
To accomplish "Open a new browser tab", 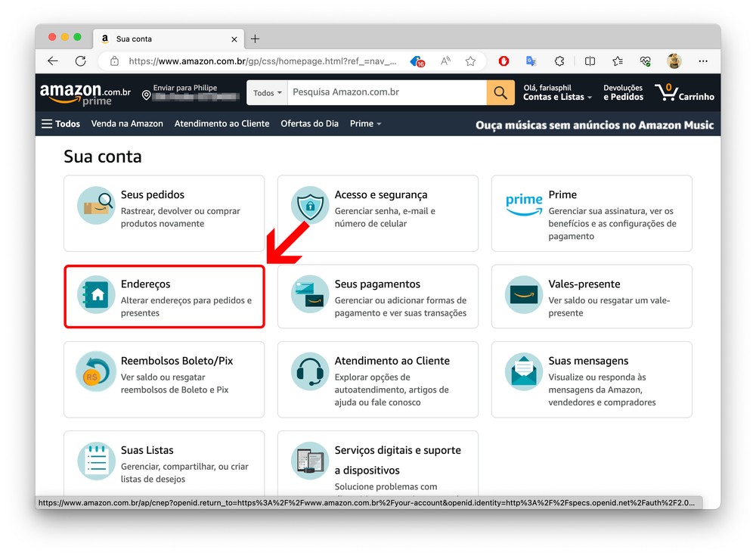I will (x=255, y=39).
